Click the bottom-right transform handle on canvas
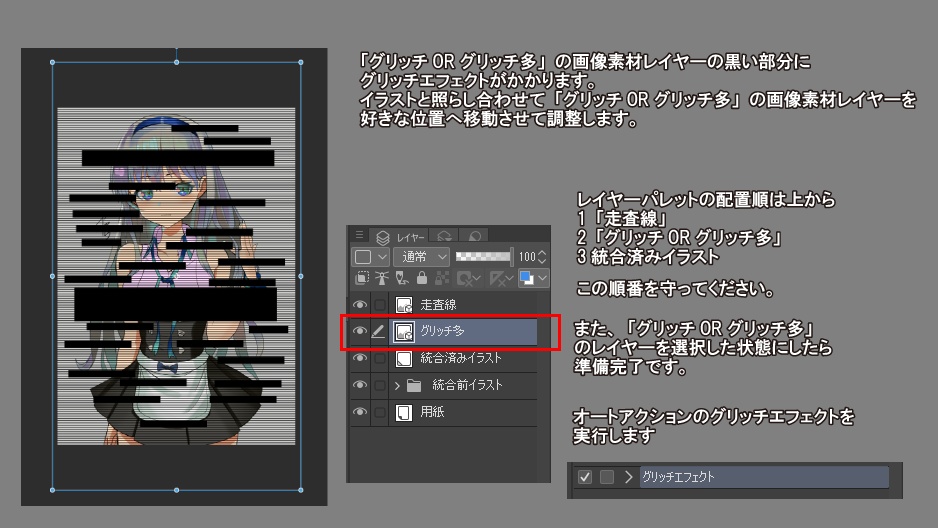 coord(300,490)
